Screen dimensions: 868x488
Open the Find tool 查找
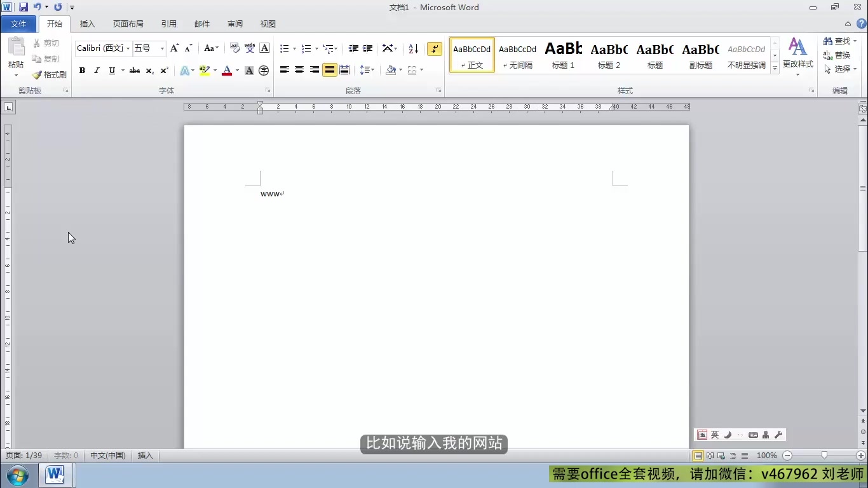coord(840,41)
